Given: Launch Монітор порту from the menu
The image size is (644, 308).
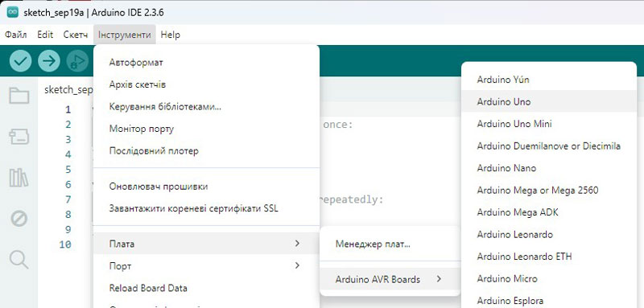Looking at the screenshot, I should point(206,129).
